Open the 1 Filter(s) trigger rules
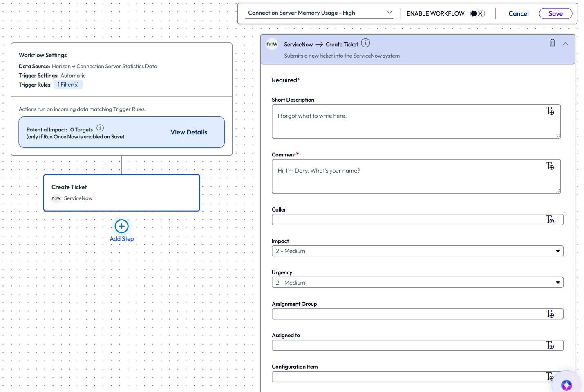 [x=68, y=85]
